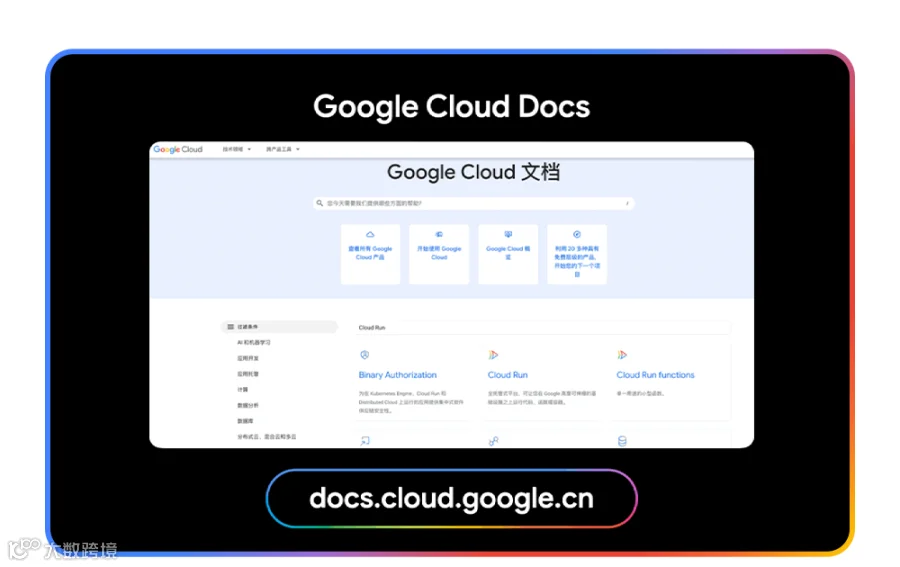900x567 pixels.
Task: Click the database cylinder icon in the bottom row
Action: 622,441
